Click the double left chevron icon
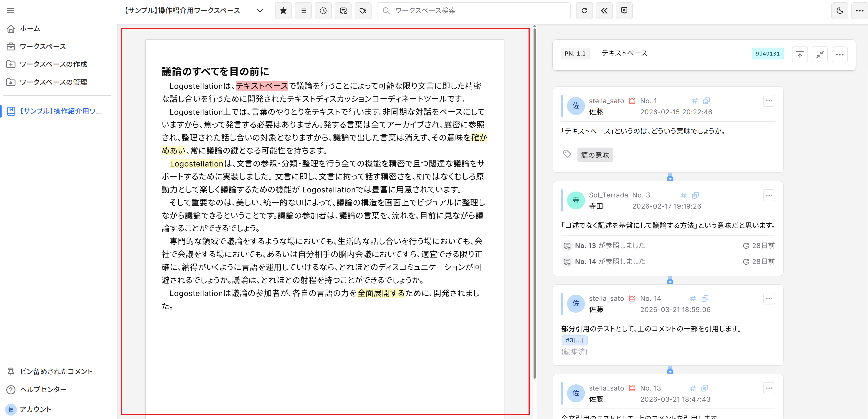The width and height of the screenshot is (868, 419). click(x=604, y=11)
